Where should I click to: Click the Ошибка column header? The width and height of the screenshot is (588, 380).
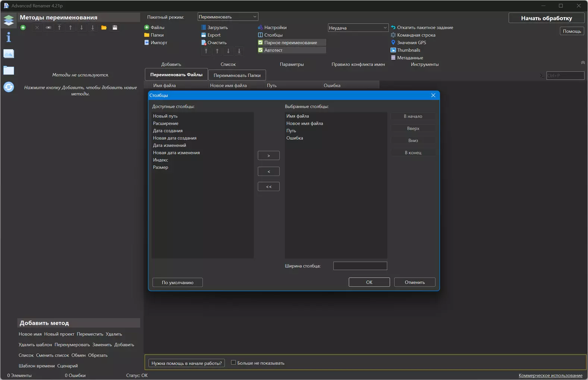pos(350,85)
